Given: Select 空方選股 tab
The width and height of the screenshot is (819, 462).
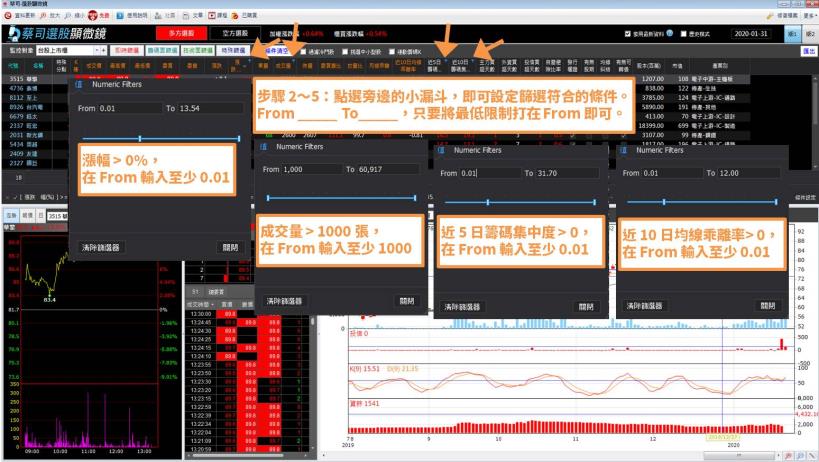Looking at the screenshot, I should click(x=235, y=33).
